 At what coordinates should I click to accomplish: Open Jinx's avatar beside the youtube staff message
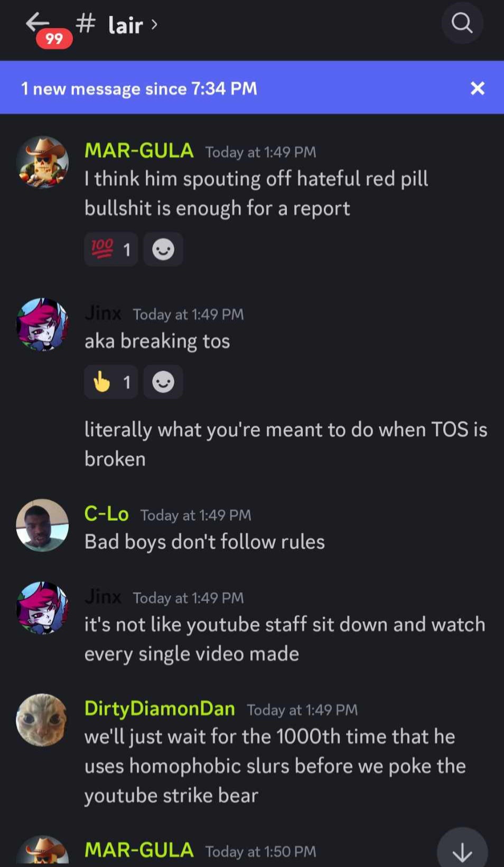[x=42, y=608]
